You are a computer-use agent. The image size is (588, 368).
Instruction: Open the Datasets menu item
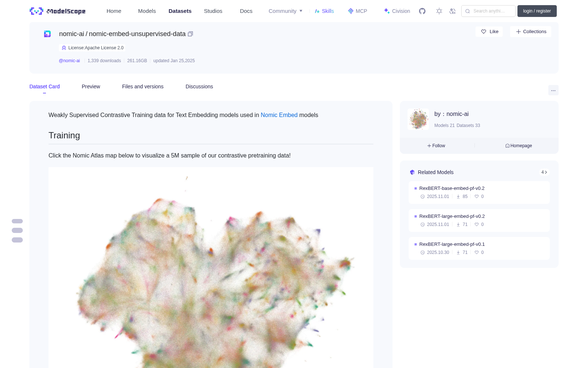pyautogui.click(x=180, y=11)
